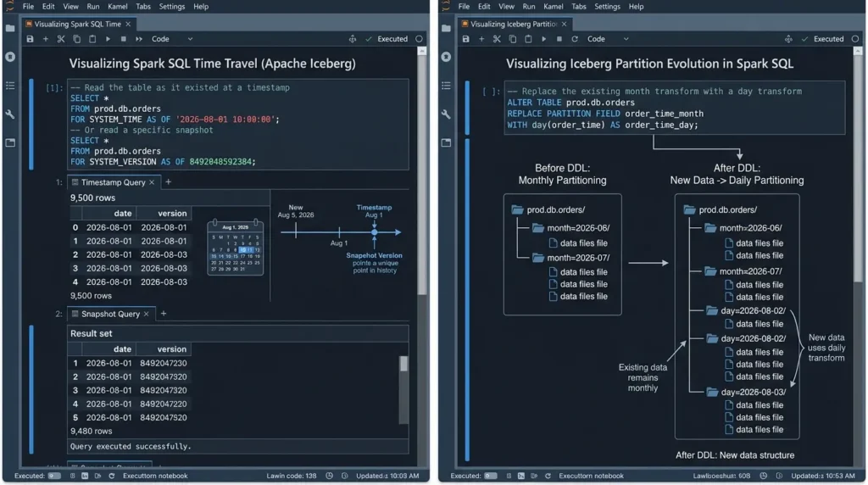868x485 pixels.
Task: Open the wrench property inspector in right sidebar
Action: pyautogui.click(x=446, y=114)
